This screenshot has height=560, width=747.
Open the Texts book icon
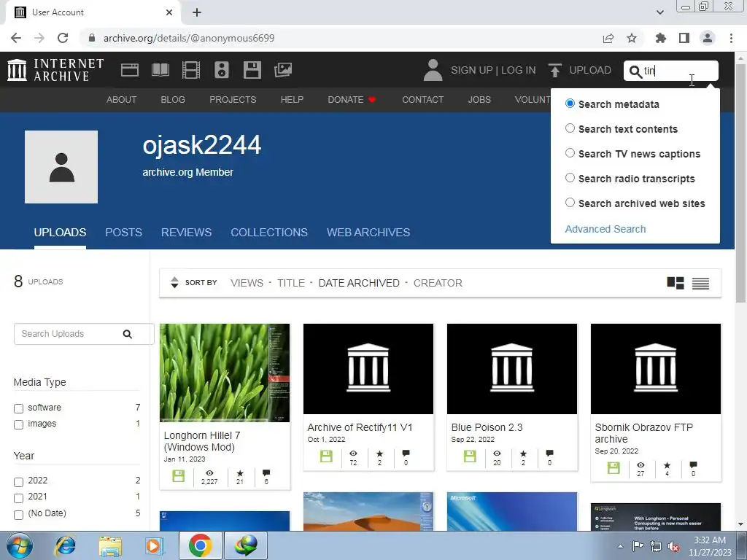(x=160, y=70)
